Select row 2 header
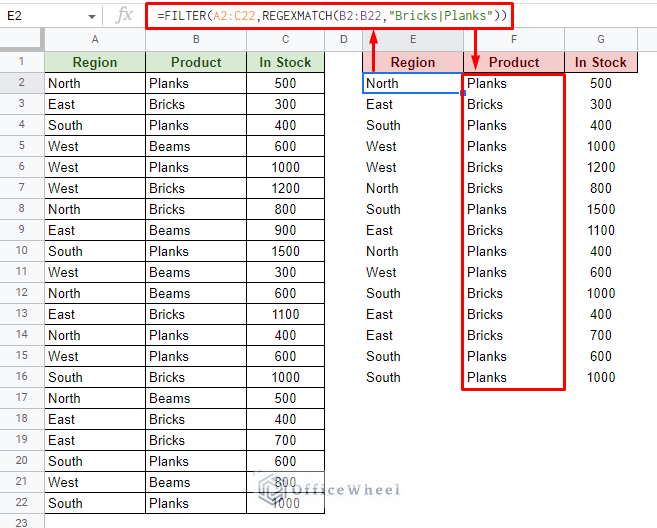The width and height of the screenshot is (657, 528). point(22,83)
